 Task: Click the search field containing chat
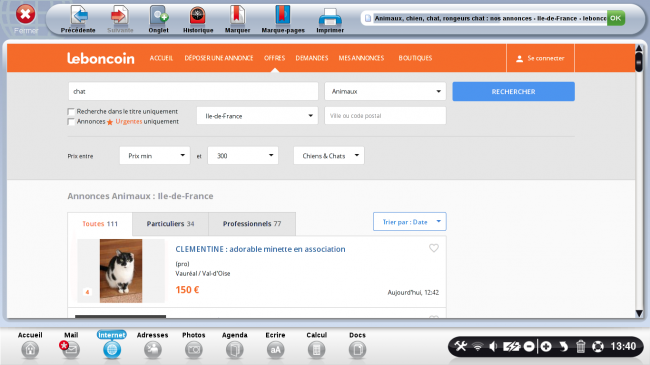click(193, 91)
